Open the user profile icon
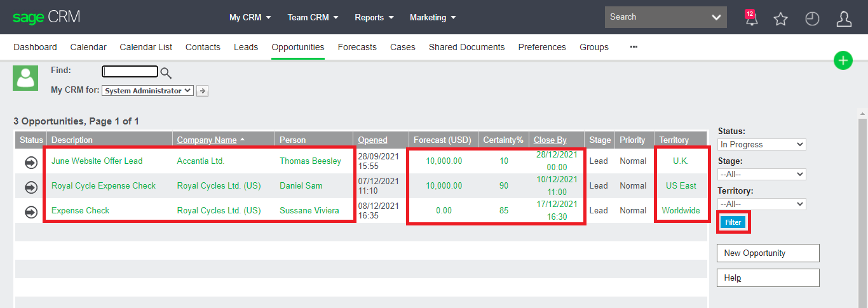 [844, 18]
